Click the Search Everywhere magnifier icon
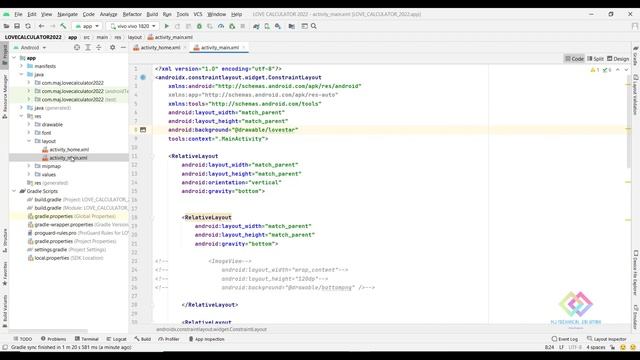This screenshot has width=640, height=360. [x=313, y=26]
